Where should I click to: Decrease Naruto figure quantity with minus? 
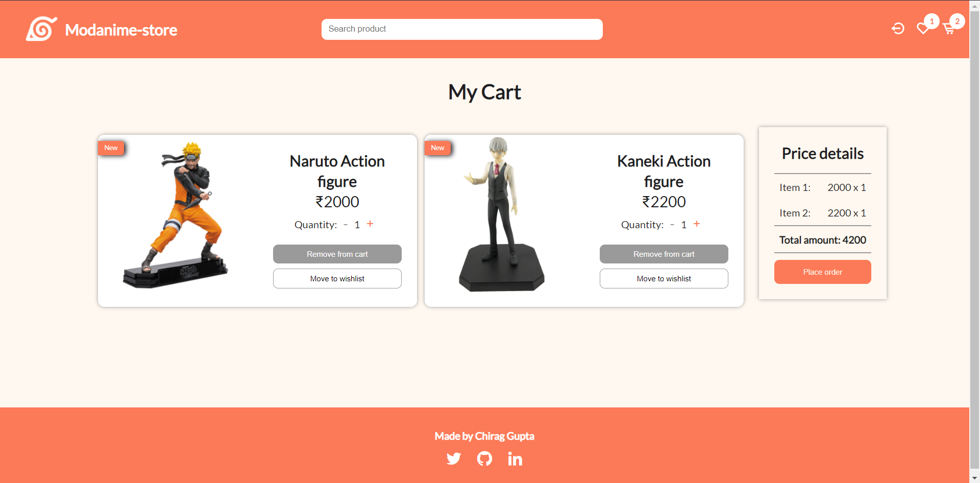346,225
